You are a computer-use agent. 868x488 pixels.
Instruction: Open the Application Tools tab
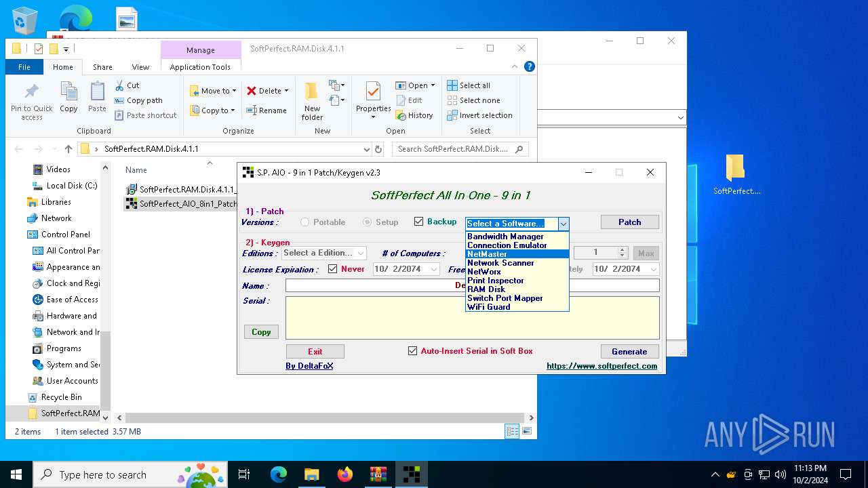(x=200, y=67)
